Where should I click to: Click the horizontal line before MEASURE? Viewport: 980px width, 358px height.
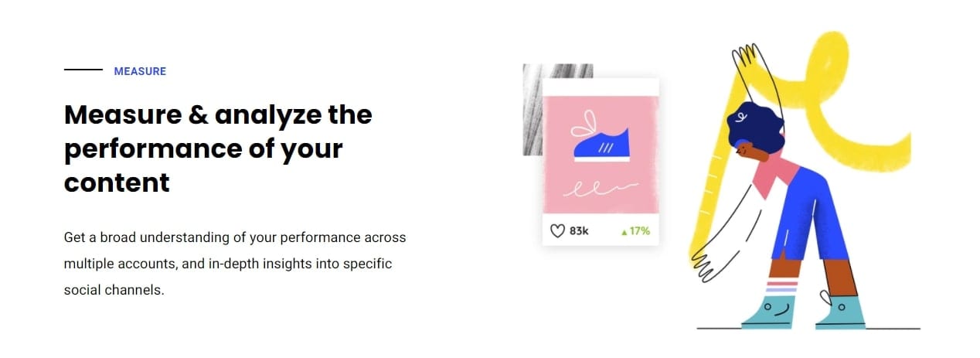point(83,70)
